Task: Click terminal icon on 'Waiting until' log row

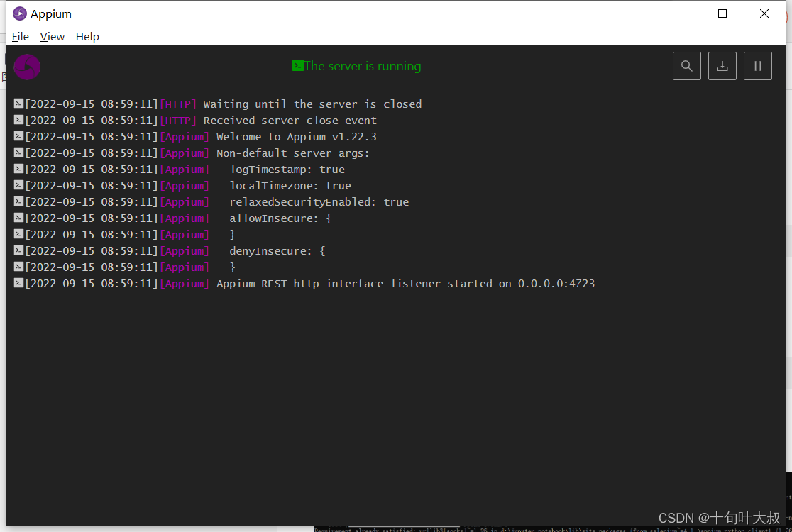Action: (18, 104)
